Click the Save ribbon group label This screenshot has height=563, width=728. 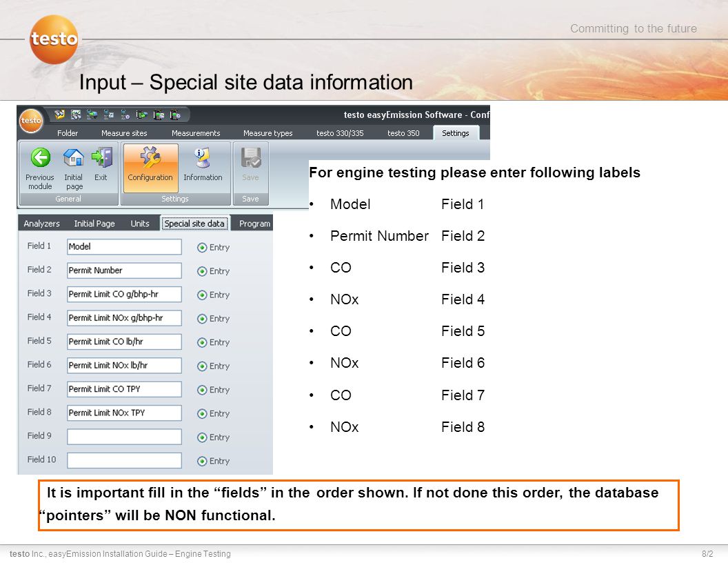(250, 199)
